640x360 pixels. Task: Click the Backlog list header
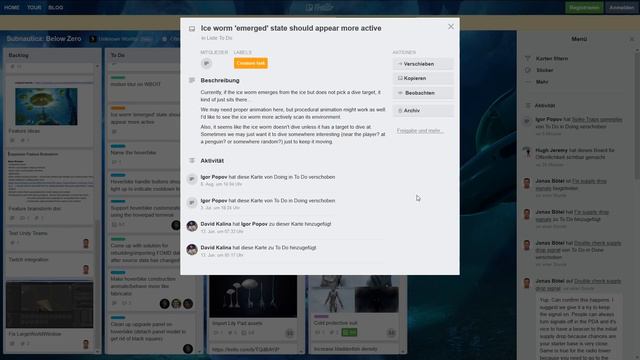point(18,55)
